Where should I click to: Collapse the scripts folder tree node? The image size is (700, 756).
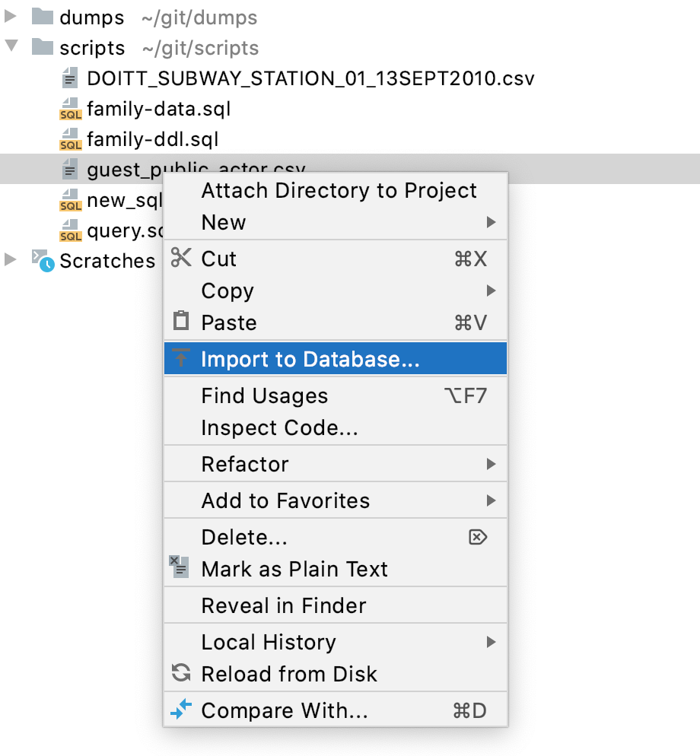(11, 46)
